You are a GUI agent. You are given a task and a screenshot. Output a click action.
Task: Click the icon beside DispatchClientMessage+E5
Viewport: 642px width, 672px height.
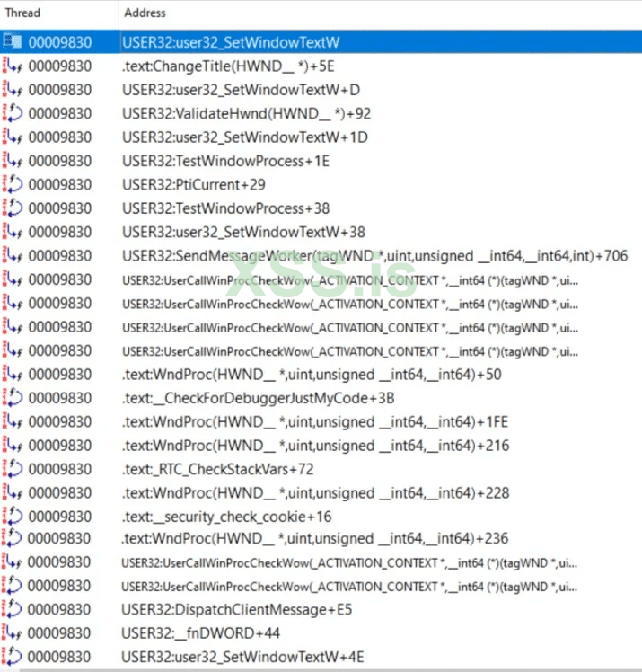[x=12, y=609]
